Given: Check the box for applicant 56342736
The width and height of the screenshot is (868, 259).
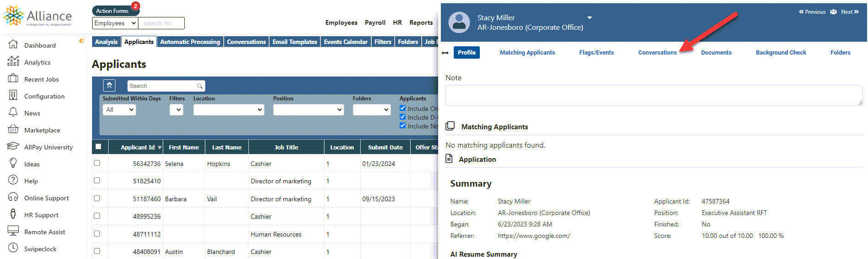Looking at the screenshot, I should (x=97, y=163).
